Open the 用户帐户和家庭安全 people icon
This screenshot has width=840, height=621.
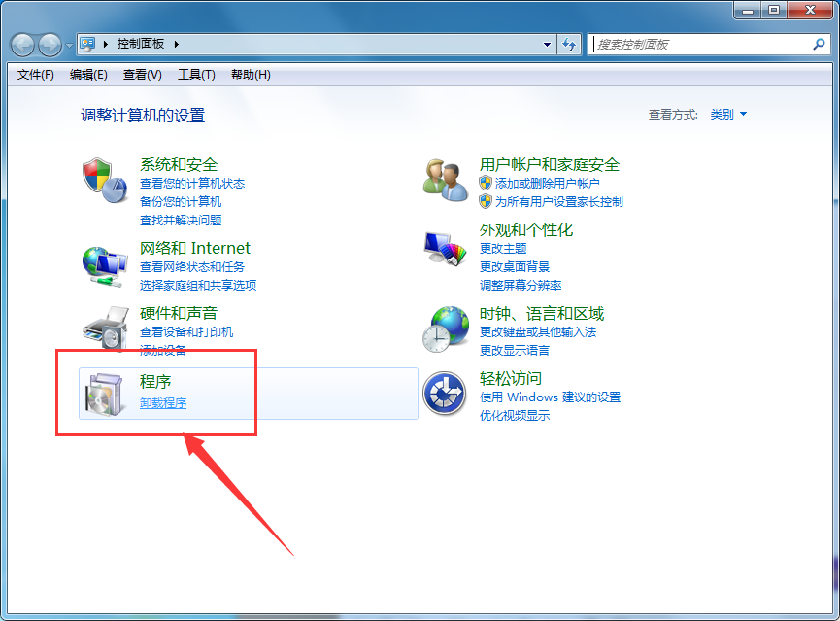pyautogui.click(x=445, y=180)
